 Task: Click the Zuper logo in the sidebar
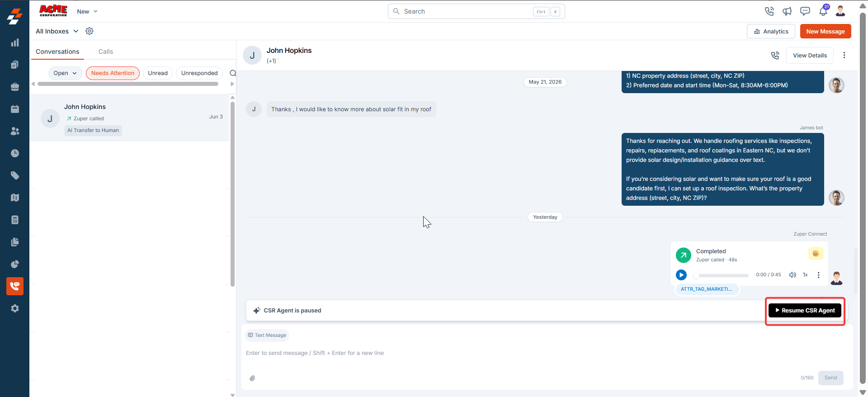tap(14, 16)
